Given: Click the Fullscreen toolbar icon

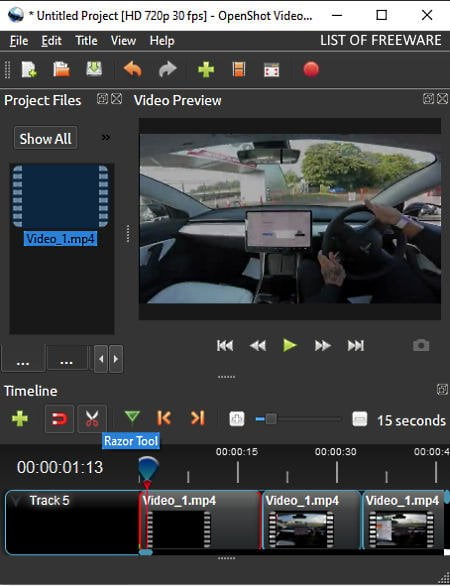Looking at the screenshot, I should pos(272,70).
